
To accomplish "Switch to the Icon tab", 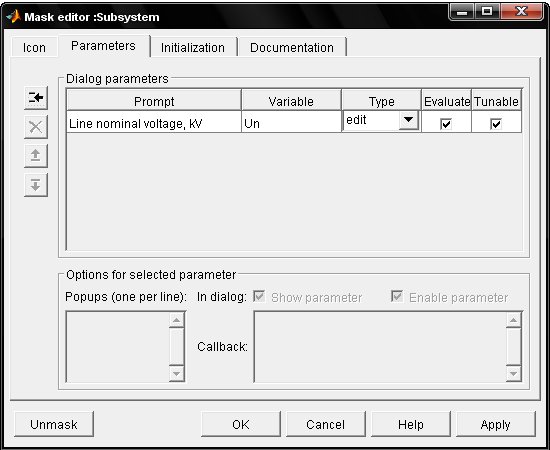I will (34, 47).
